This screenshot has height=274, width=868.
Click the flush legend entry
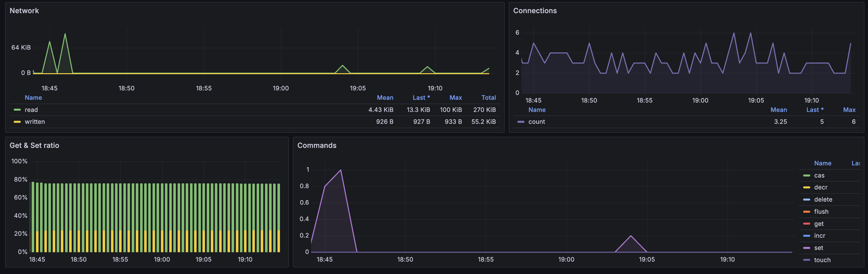click(x=821, y=212)
